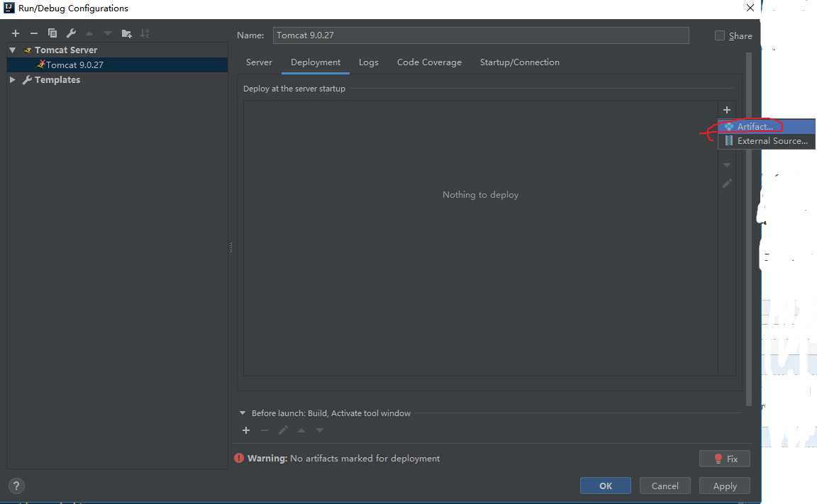Open edit defaults wrench icon in toolbar
This screenshot has height=504, width=817.
tap(71, 33)
